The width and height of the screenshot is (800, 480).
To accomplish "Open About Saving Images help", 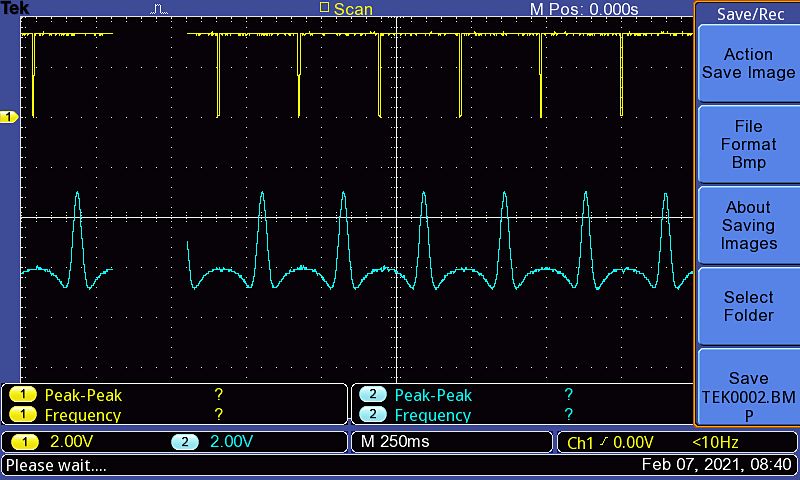I will pyautogui.click(x=747, y=225).
